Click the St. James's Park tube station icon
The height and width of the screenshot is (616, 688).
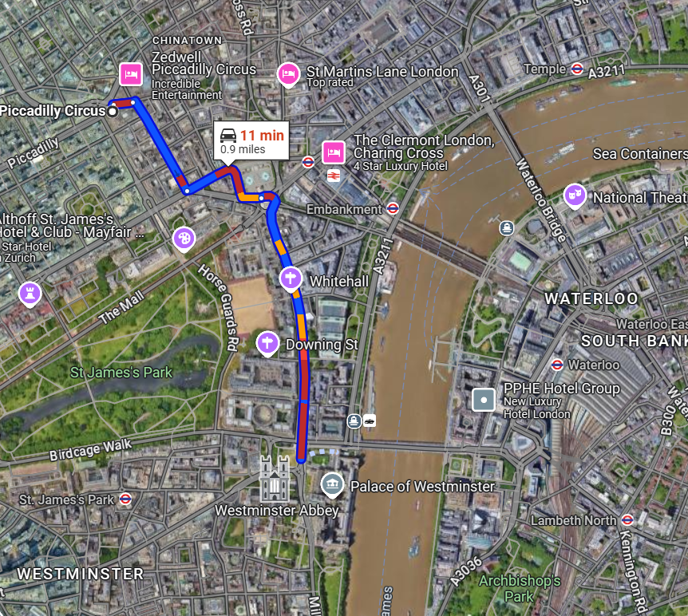tap(125, 499)
